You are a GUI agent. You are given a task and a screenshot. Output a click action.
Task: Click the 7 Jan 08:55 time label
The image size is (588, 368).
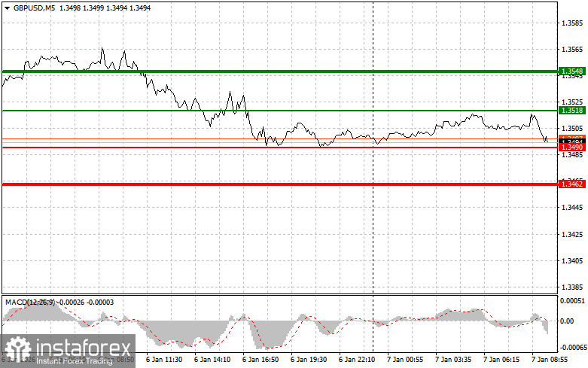coord(550,360)
